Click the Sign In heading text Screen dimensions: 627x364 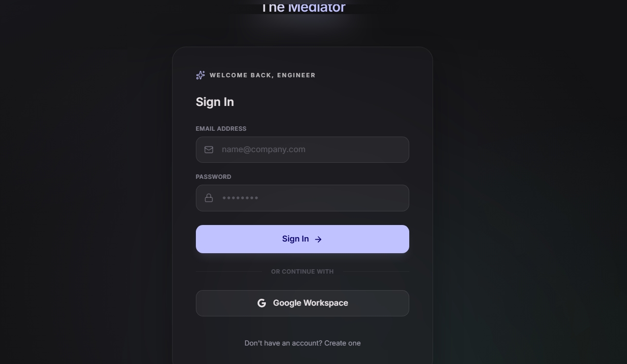[x=215, y=102]
